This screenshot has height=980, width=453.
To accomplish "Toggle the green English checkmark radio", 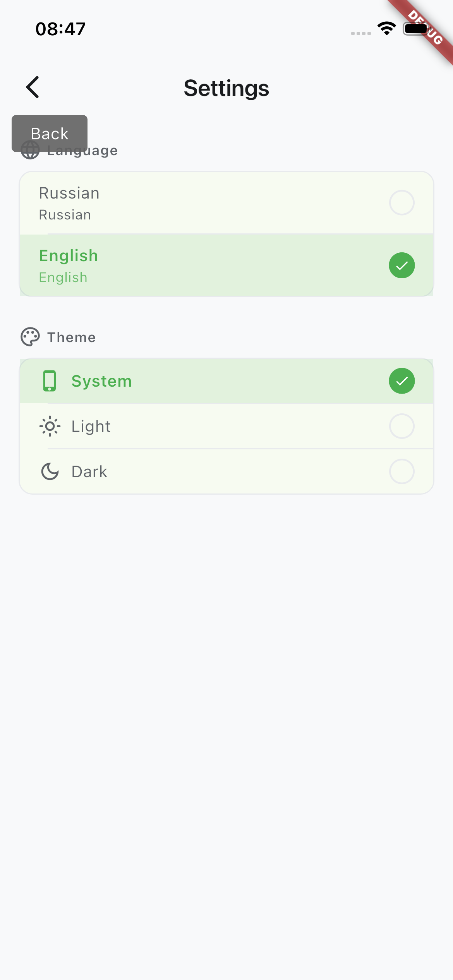I will click(x=402, y=265).
